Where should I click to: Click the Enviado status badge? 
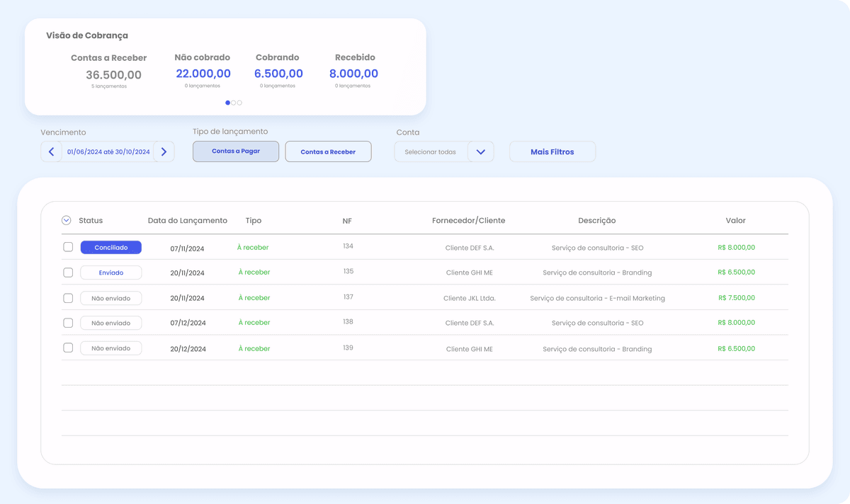click(110, 272)
